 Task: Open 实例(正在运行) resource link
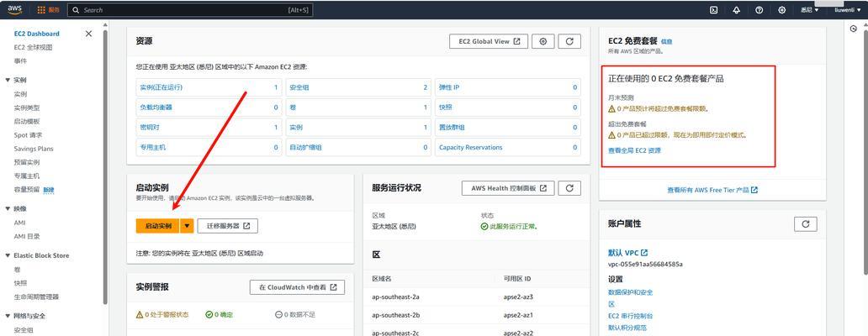point(161,87)
